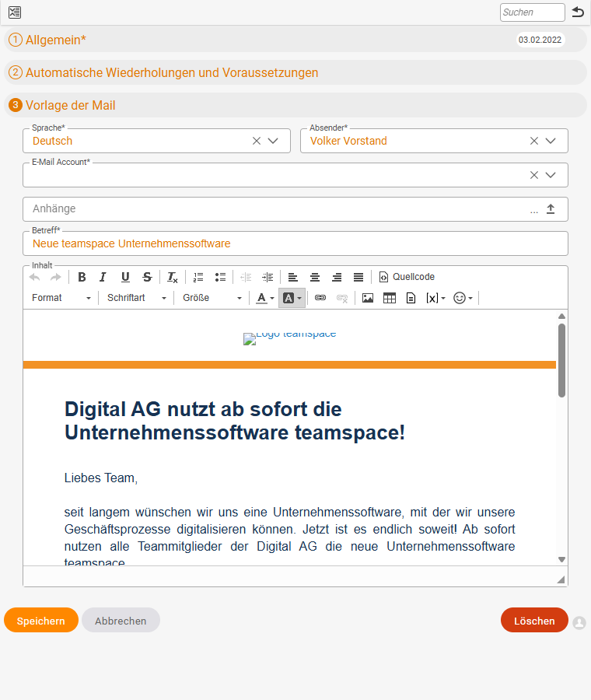Viewport: 591px width, 700px height.
Task: Insert an image into content
Action: 368,298
